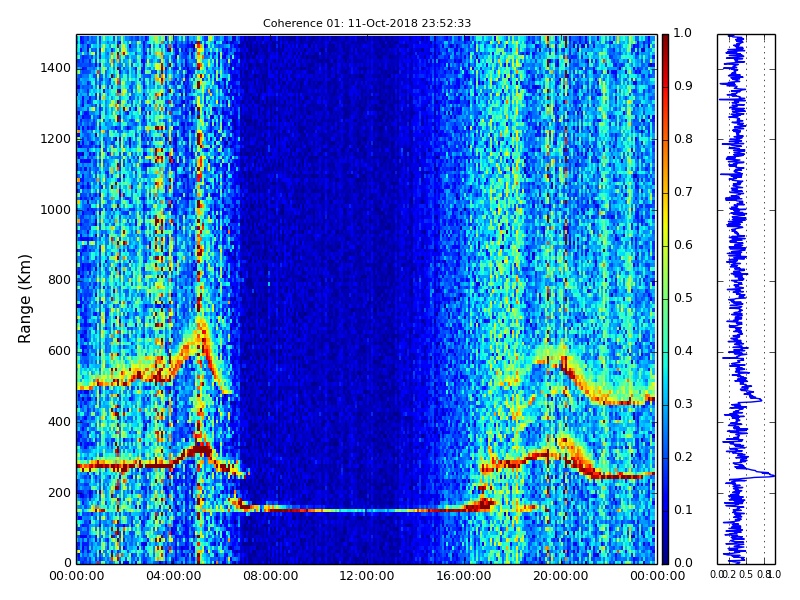Screen dimensions: 800x600
Task: Click the 1400 range tick label
Action: 56,68
